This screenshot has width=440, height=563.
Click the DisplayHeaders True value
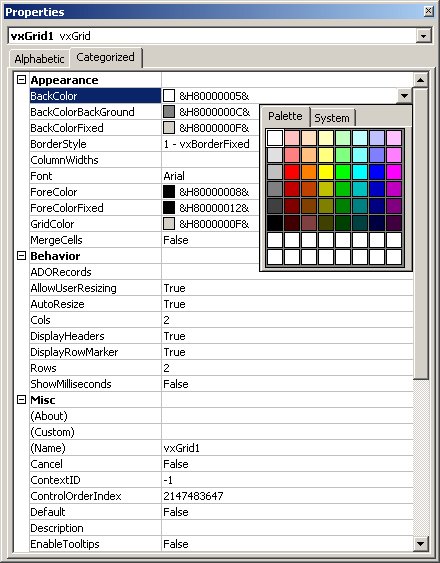pos(175,336)
